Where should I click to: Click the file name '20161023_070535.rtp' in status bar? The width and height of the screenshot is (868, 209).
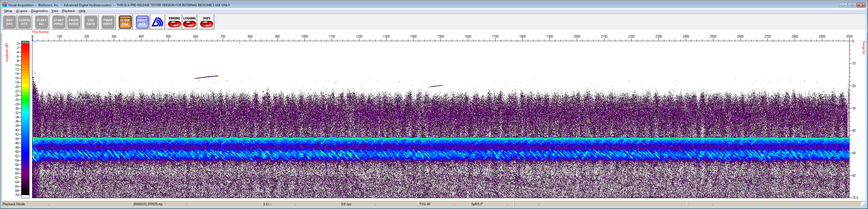(148, 204)
